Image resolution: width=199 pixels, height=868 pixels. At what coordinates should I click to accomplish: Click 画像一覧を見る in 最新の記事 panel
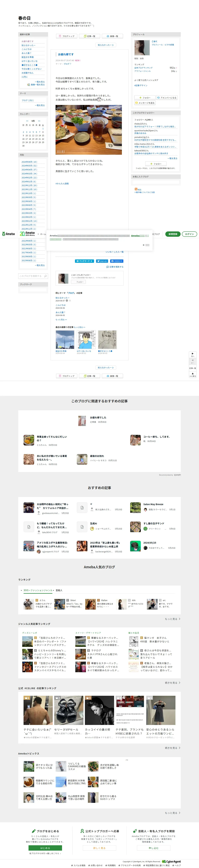coord(36,85)
